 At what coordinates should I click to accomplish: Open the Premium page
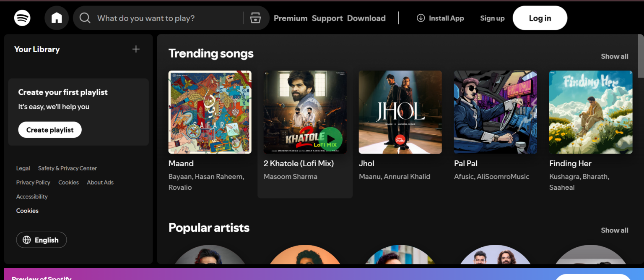[291, 18]
